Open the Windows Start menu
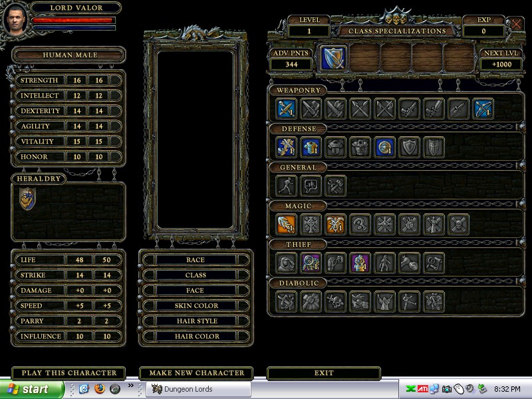The height and width of the screenshot is (399, 532). coord(31,389)
